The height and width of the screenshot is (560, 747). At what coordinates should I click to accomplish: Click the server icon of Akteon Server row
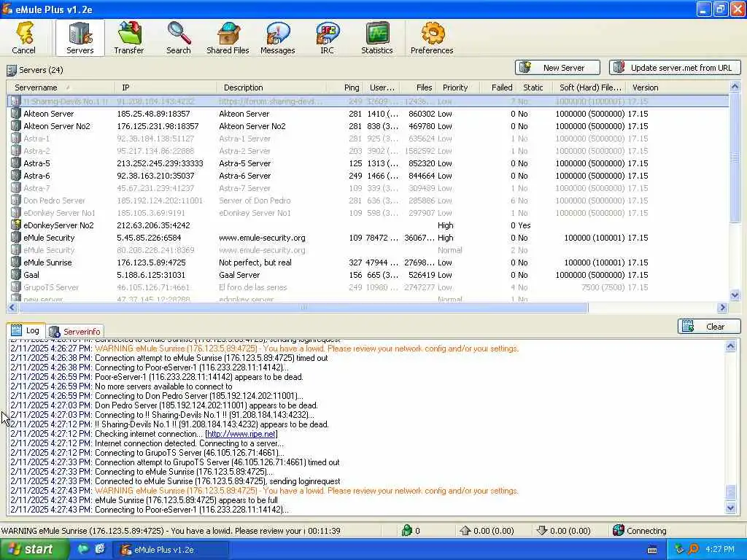[16, 114]
